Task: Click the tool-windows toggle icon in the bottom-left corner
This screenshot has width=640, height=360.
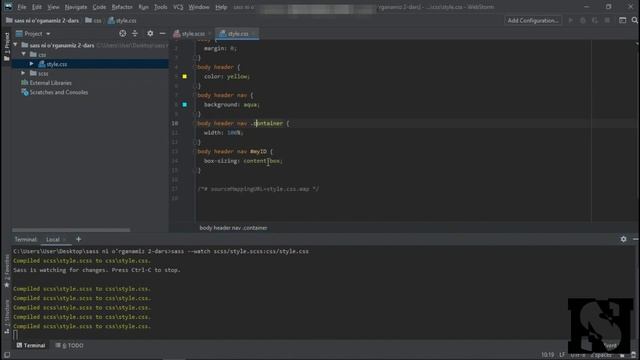Action: 7,355
